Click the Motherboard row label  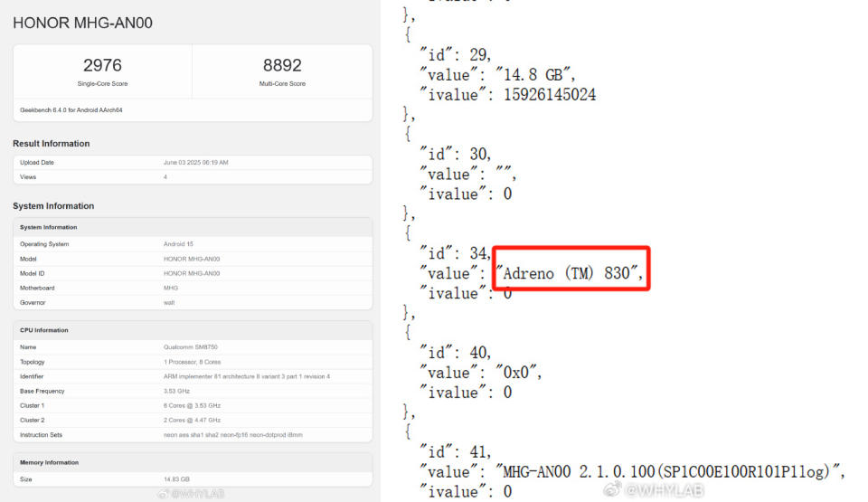(37, 289)
